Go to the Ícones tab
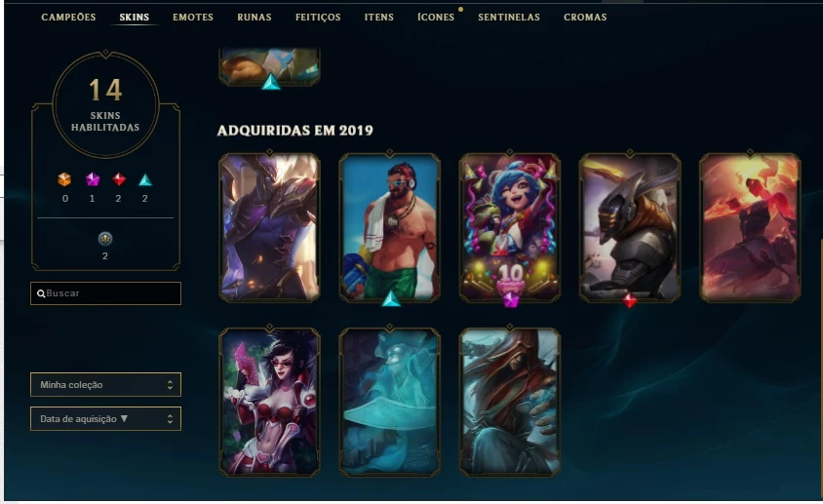This screenshot has width=823, height=504. point(436,18)
